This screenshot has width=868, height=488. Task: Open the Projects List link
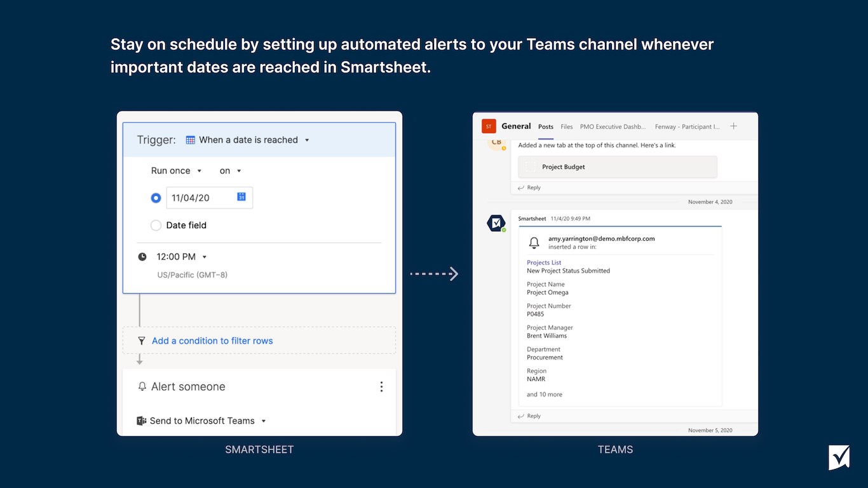pyautogui.click(x=544, y=262)
